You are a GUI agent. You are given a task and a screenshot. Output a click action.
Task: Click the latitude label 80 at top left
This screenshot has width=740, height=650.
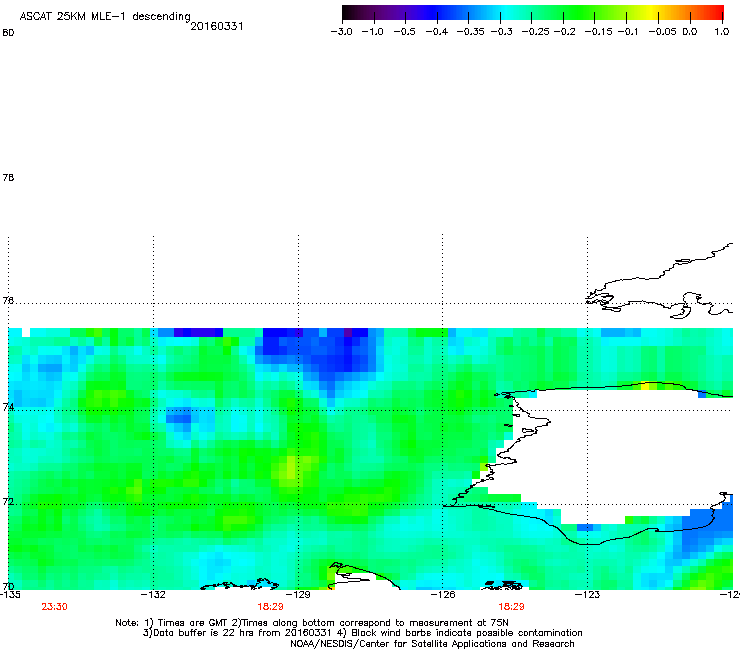8,33
